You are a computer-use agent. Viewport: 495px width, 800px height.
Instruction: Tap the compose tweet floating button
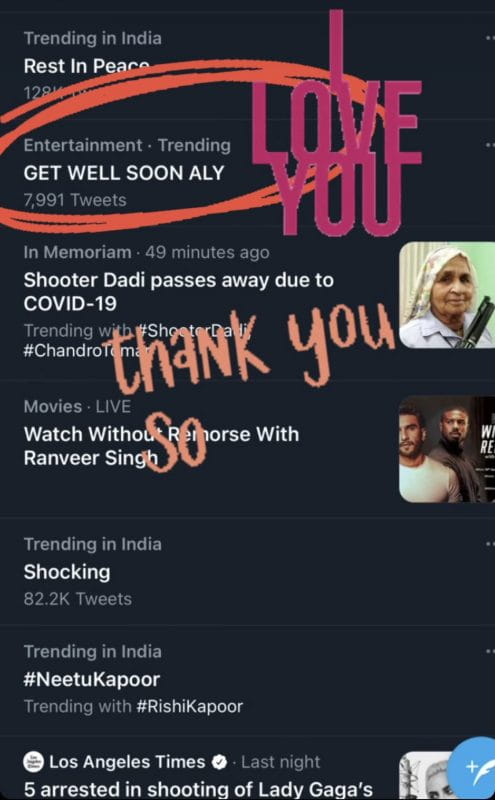tap(473, 768)
